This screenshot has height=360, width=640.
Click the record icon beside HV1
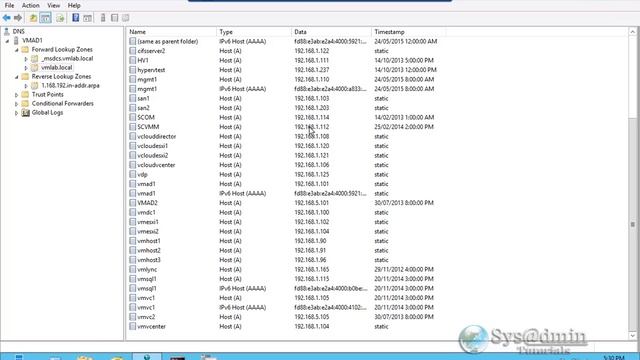pos(133,60)
